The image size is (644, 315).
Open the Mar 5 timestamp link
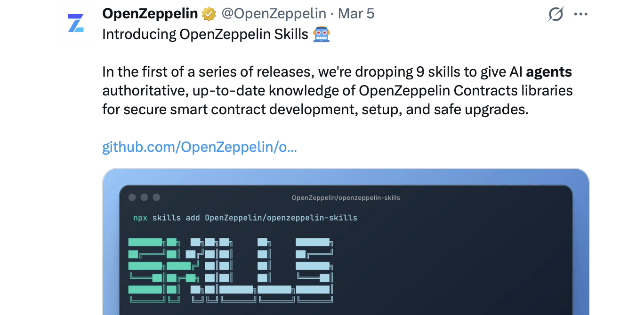[x=356, y=14]
